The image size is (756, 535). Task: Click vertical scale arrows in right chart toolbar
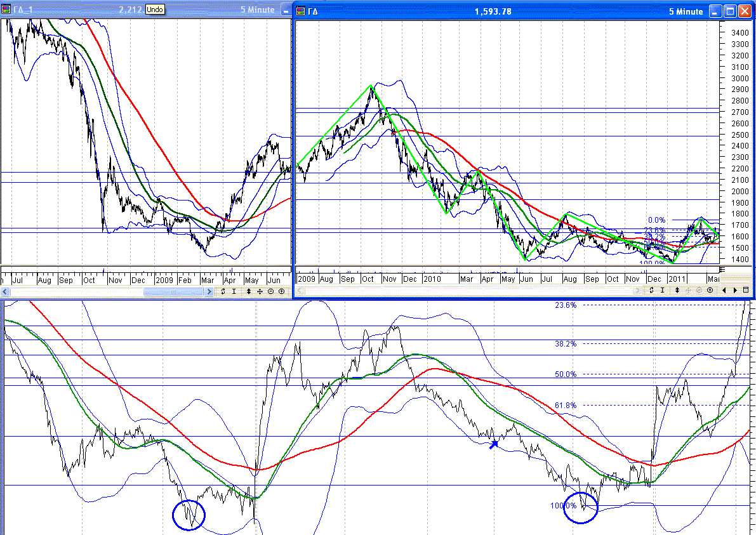(x=677, y=290)
